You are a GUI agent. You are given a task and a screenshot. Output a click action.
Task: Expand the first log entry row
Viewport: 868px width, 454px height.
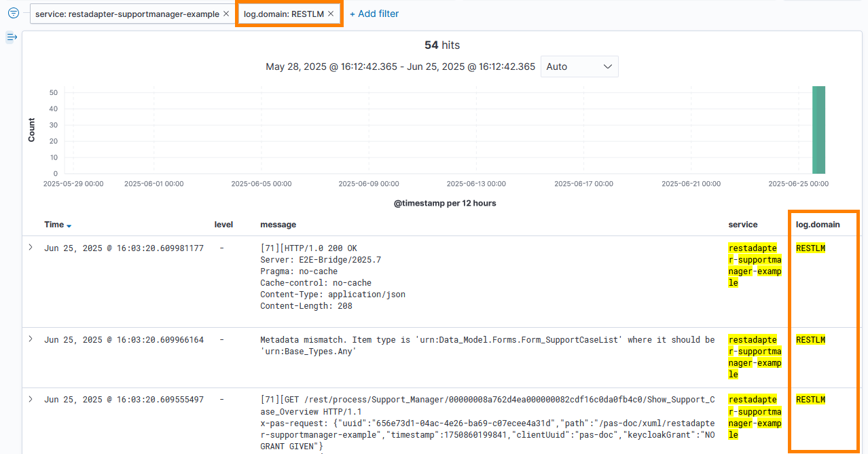31,248
